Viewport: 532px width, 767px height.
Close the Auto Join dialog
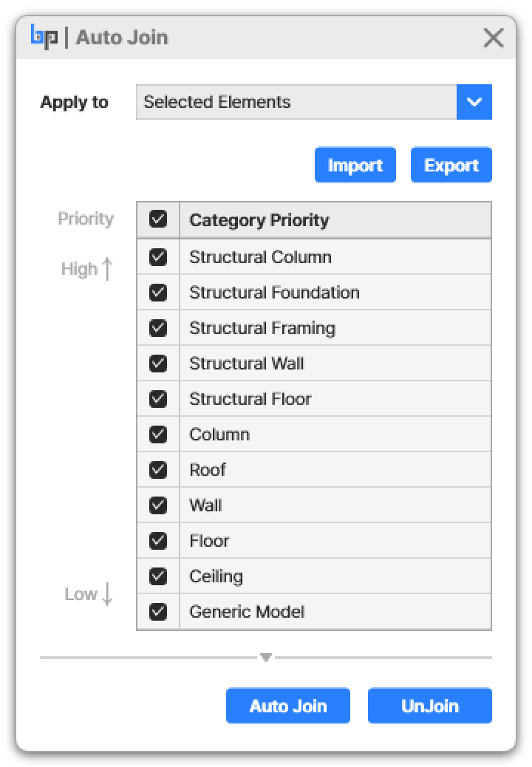(x=493, y=38)
